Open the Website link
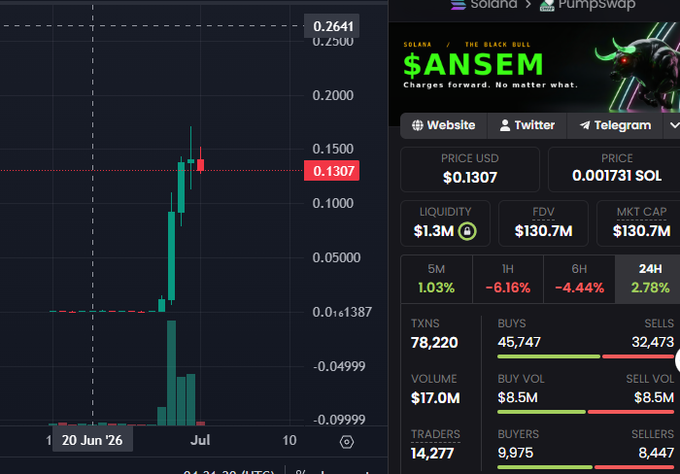 click(x=444, y=125)
